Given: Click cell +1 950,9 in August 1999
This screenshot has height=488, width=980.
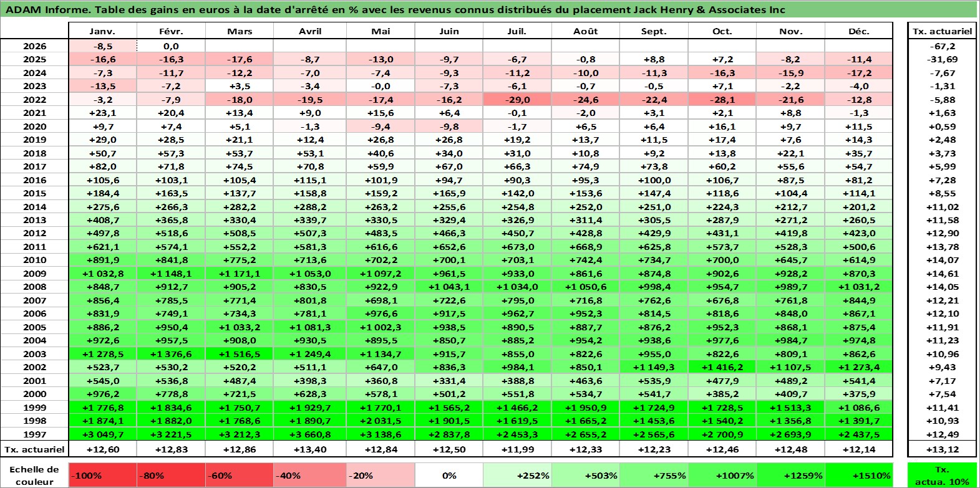Looking at the screenshot, I should pyautogui.click(x=586, y=408).
